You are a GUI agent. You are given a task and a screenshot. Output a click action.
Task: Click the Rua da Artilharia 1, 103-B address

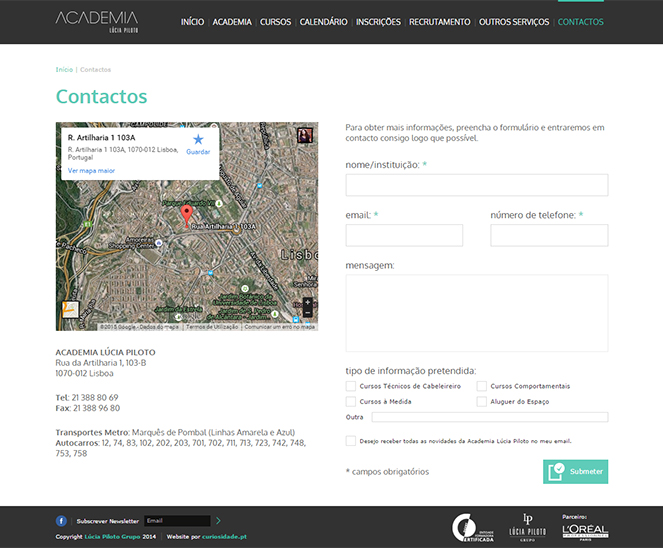click(x=101, y=363)
